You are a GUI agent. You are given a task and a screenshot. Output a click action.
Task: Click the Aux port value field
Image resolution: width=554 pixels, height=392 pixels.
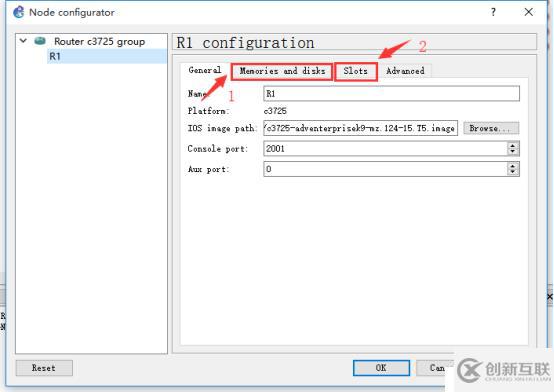point(385,169)
